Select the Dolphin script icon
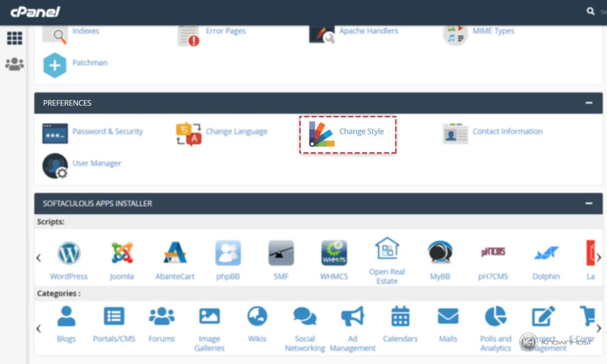This screenshot has width=607, height=364. pyautogui.click(x=546, y=253)
